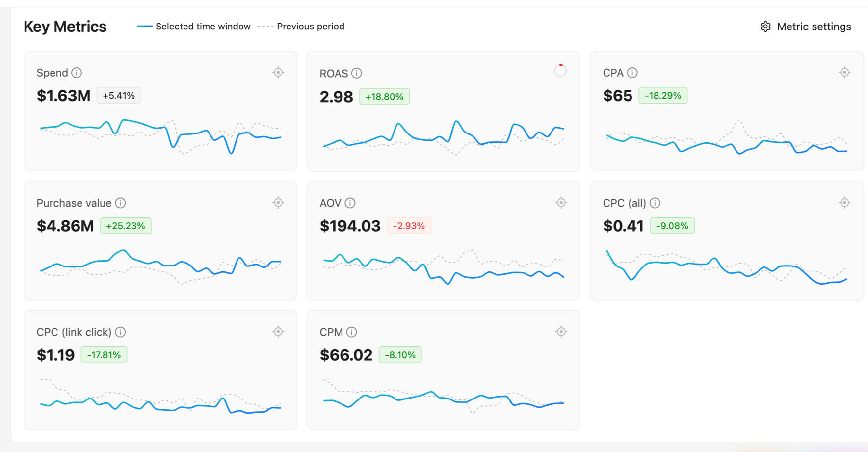
Task: Toggle the Previous period legend
Action: [301, 27]
